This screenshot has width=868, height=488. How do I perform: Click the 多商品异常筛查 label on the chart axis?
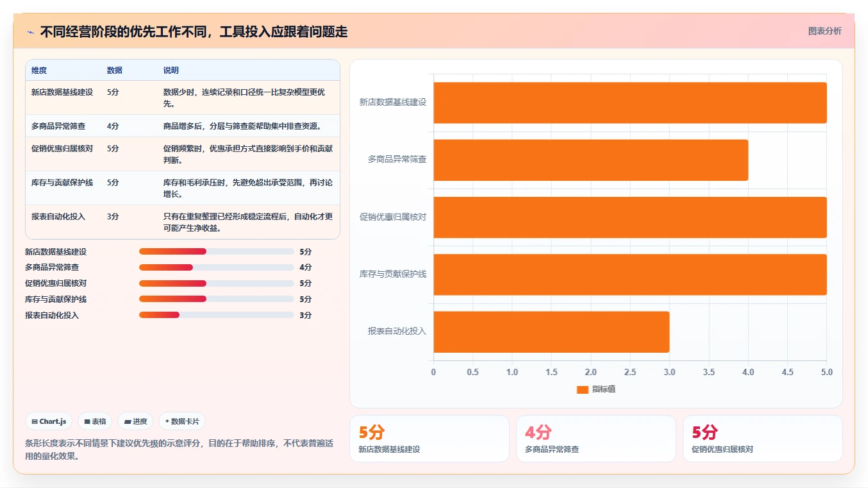point(397,160)
